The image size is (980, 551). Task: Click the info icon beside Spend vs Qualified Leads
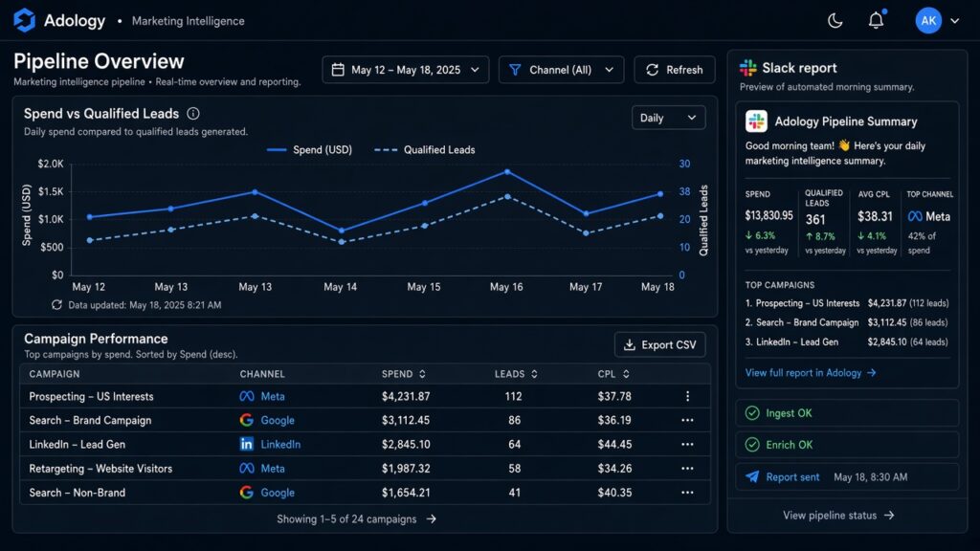click(193, 113)
